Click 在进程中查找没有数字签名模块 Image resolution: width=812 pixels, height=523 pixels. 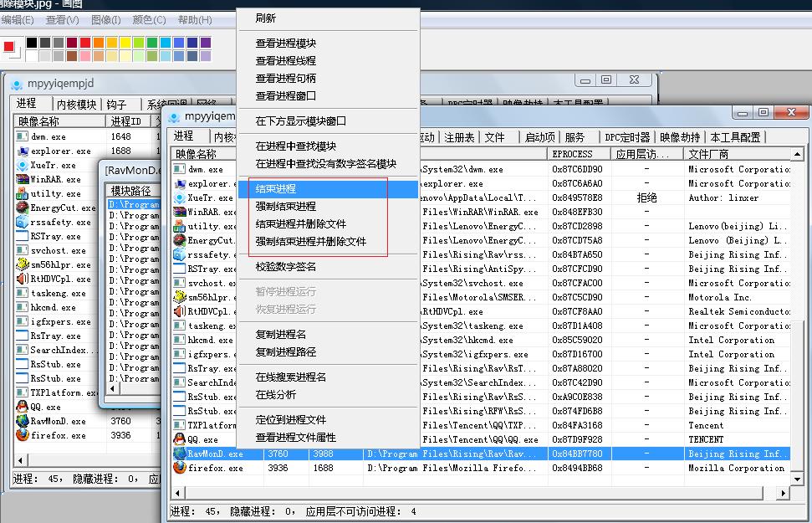click(326, 164)
